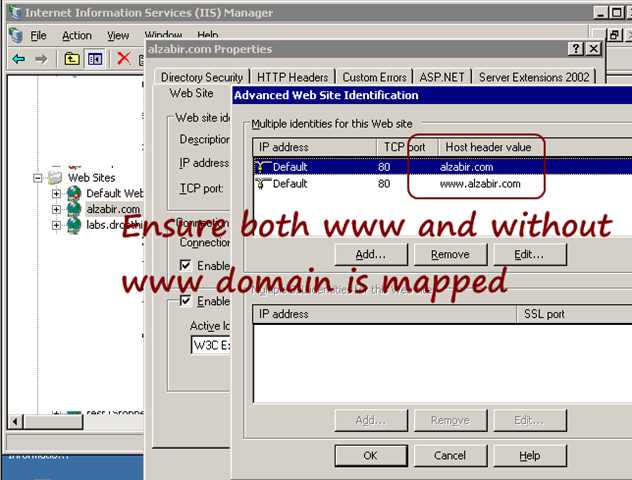This screenshot has width=632, height=480.
Task: Expand the labs.dropthings tree node
Action: coord(56,225)
